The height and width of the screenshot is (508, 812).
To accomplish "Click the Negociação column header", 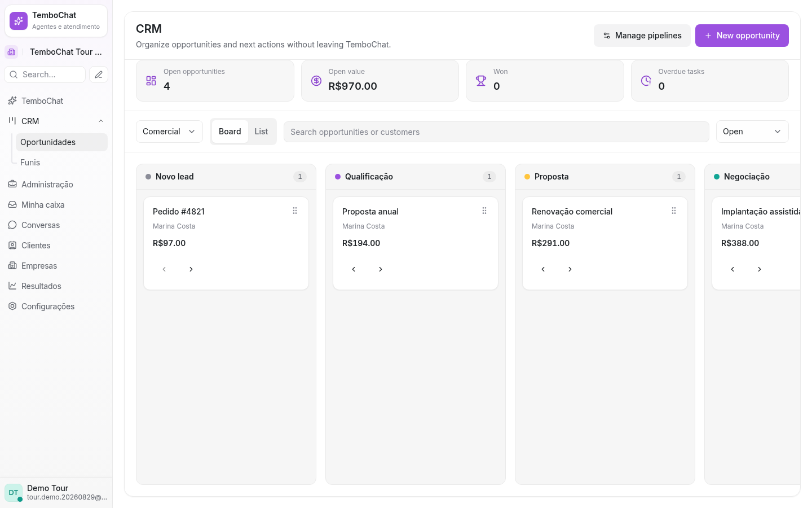I will coord(753,177).
